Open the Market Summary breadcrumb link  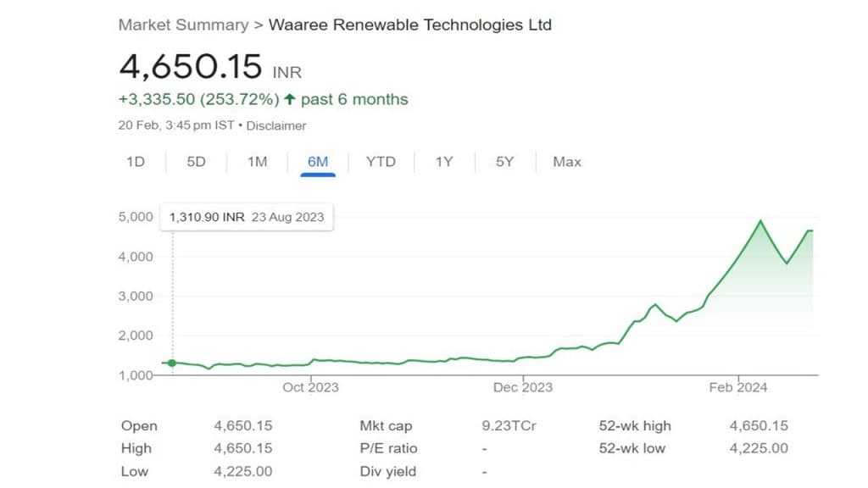[183, 25]
